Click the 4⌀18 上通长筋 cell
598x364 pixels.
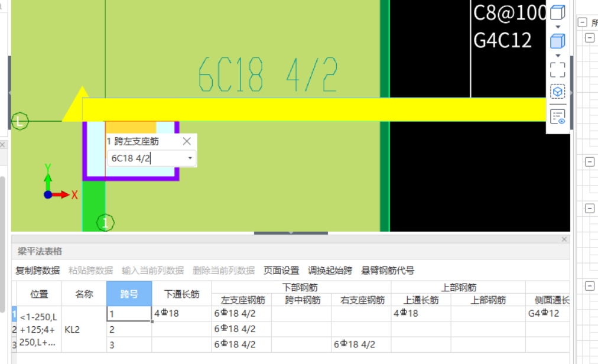[x=421, y=314]
